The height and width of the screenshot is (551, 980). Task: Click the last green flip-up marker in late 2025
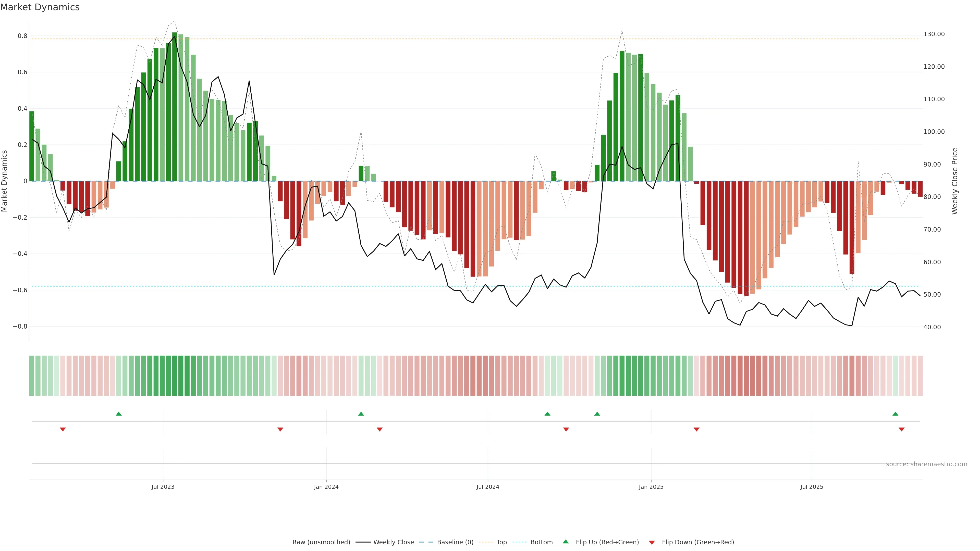[x=895, y=414]
